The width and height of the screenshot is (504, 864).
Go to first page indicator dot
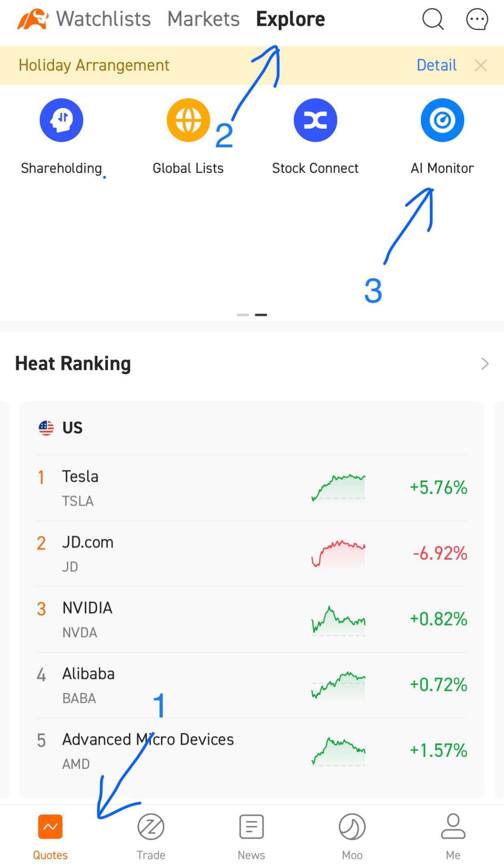coord(243,315)
